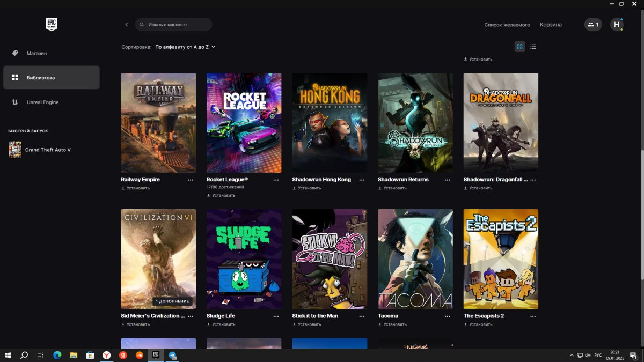Open the Unreal Engine section

click(x=52, y=102)
